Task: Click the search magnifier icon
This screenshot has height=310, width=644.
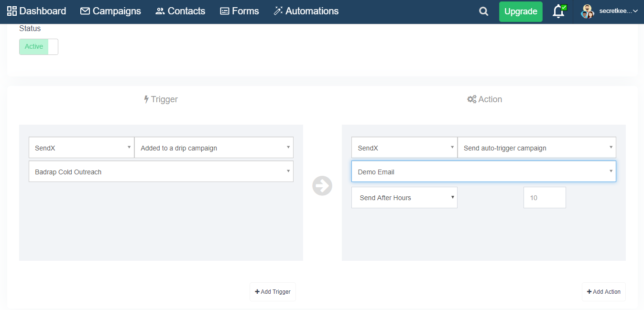Action: pyautogui.click(x=483, y=11)
